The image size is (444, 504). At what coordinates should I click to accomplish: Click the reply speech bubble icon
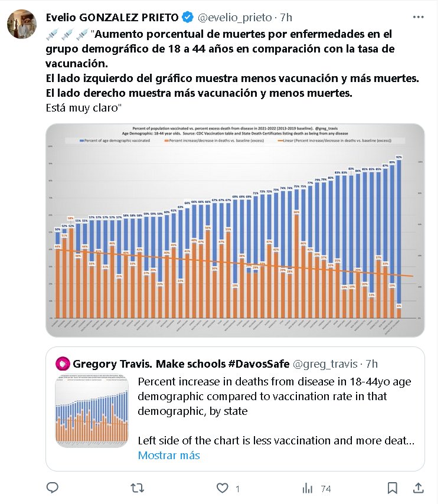coord(53,488)
